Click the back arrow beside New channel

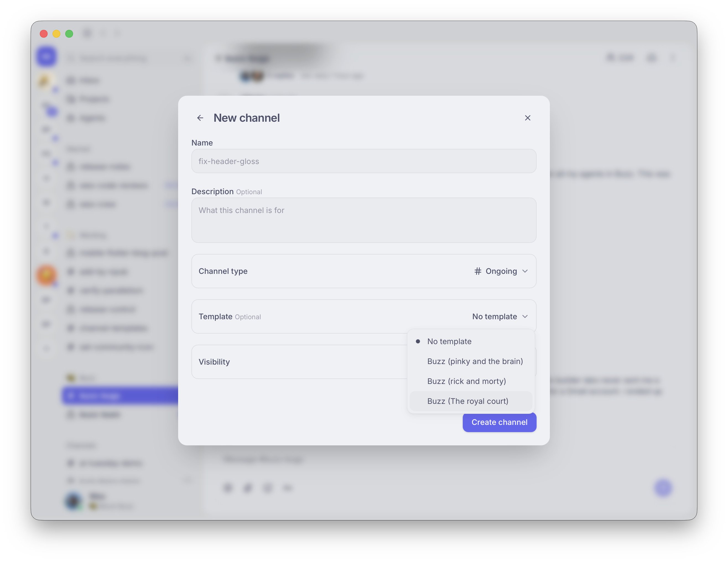click(200, 118)
